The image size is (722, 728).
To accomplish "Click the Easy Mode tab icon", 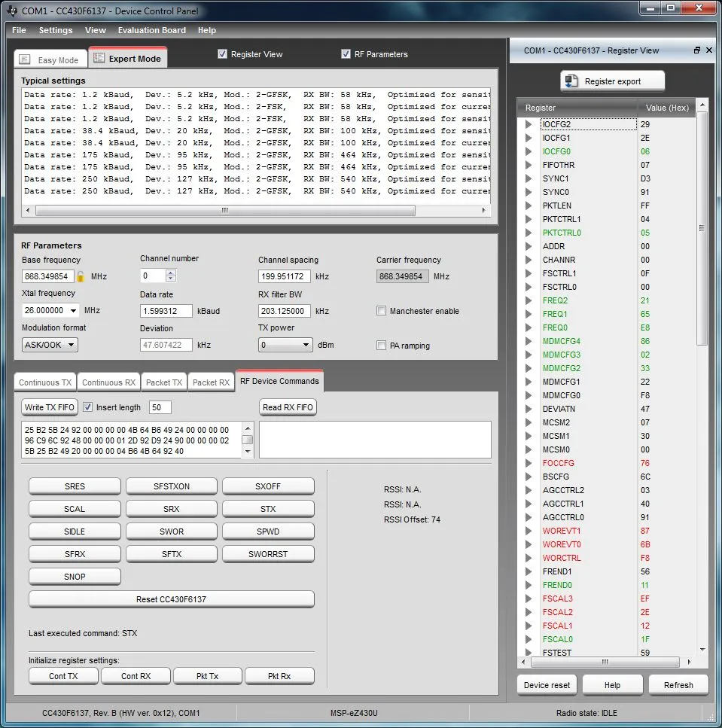I will point(25,59).
